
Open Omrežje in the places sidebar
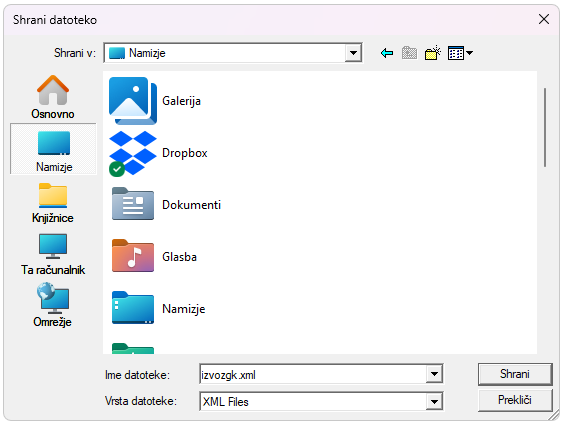(x=53, y=306)
